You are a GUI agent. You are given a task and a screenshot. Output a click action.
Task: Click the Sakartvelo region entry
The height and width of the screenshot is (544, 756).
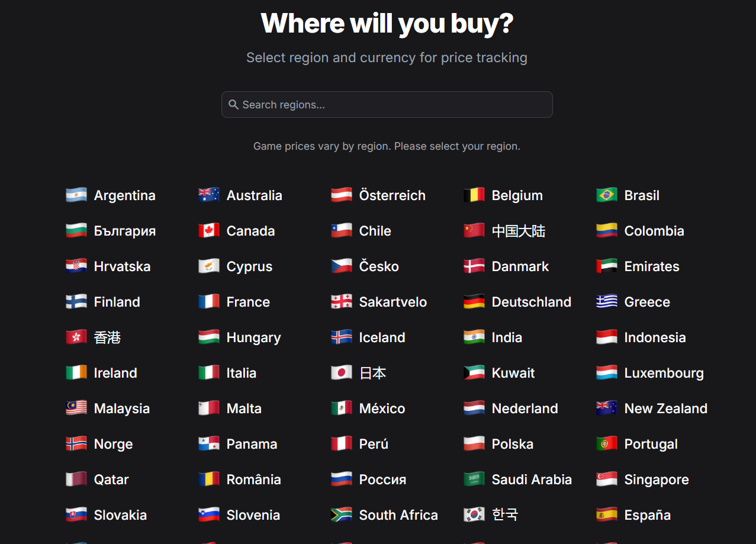click(x=379, y=302)
